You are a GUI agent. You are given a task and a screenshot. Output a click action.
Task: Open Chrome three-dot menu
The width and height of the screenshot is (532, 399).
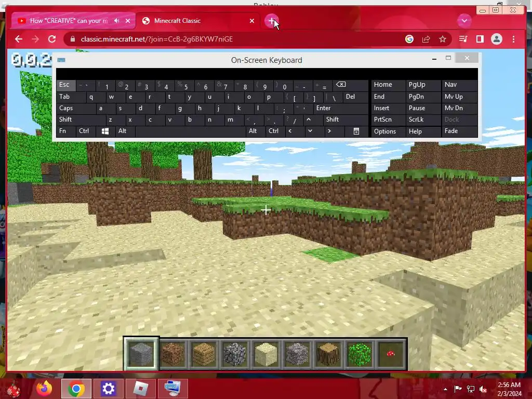514,39
